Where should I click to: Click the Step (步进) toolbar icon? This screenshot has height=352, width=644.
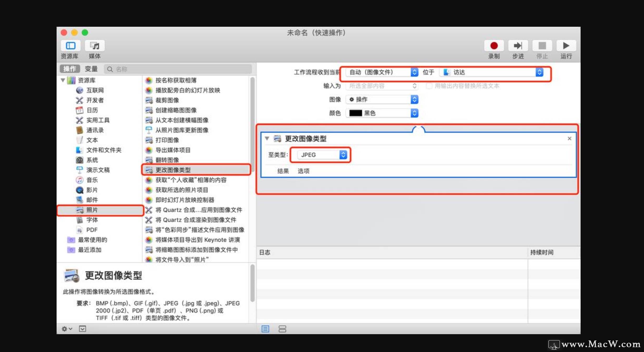[518, 46]
